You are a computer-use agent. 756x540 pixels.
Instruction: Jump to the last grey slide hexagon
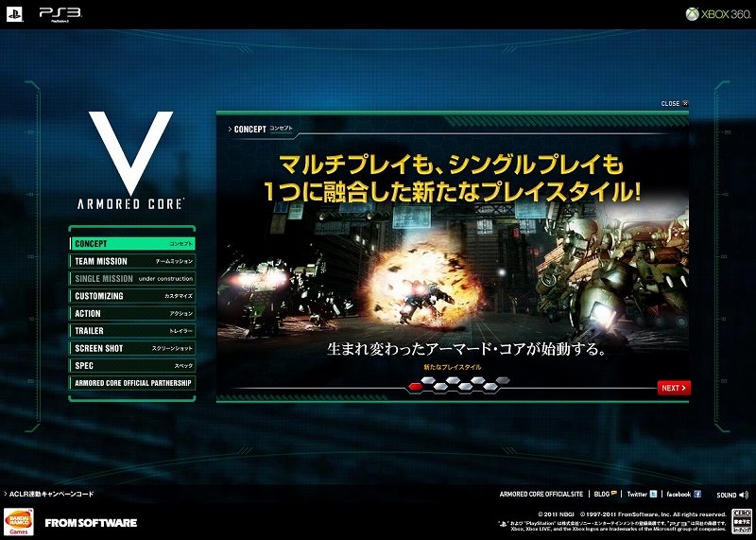503,380
